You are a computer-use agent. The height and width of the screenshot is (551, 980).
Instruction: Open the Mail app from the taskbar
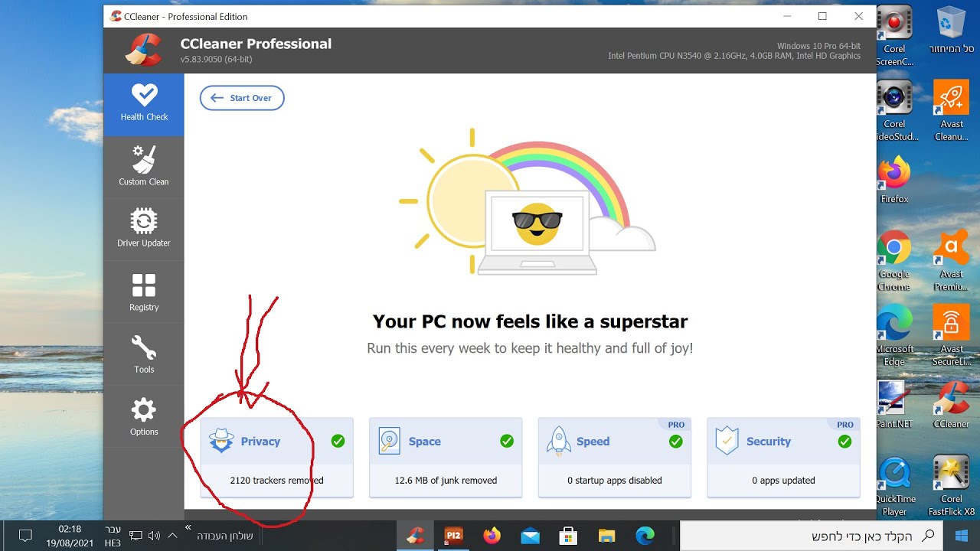[530, 536]
